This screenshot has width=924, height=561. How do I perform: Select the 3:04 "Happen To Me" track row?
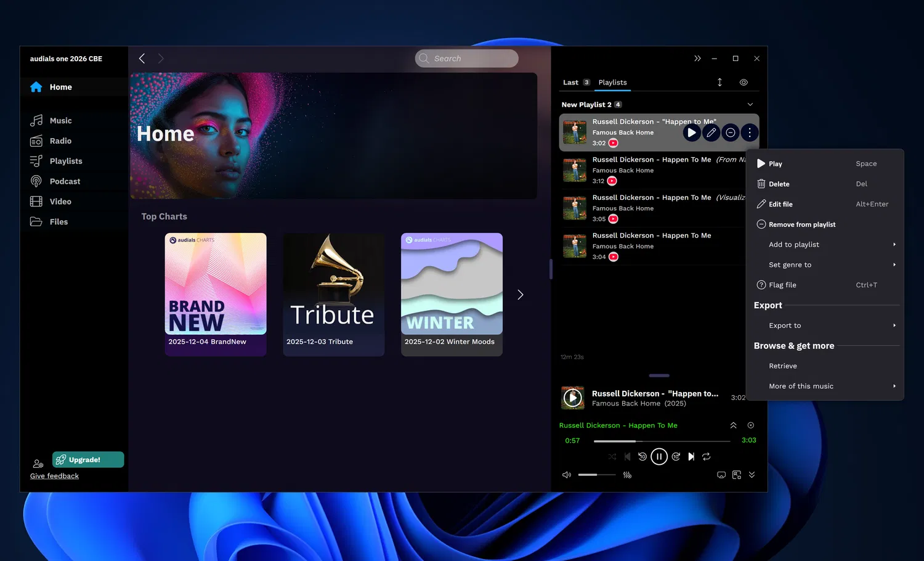[653, 247]
